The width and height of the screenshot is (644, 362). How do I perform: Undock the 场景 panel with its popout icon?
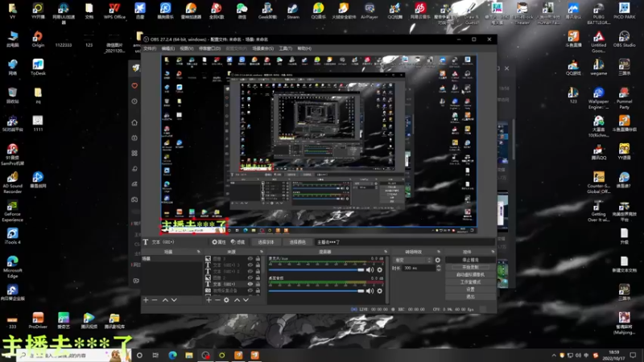click(199, 252)
